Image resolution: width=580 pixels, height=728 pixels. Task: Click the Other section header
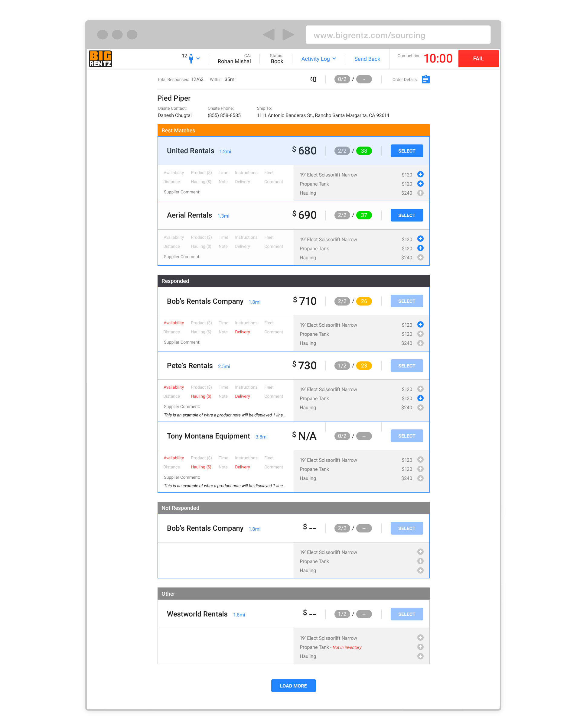pos(293,594)
